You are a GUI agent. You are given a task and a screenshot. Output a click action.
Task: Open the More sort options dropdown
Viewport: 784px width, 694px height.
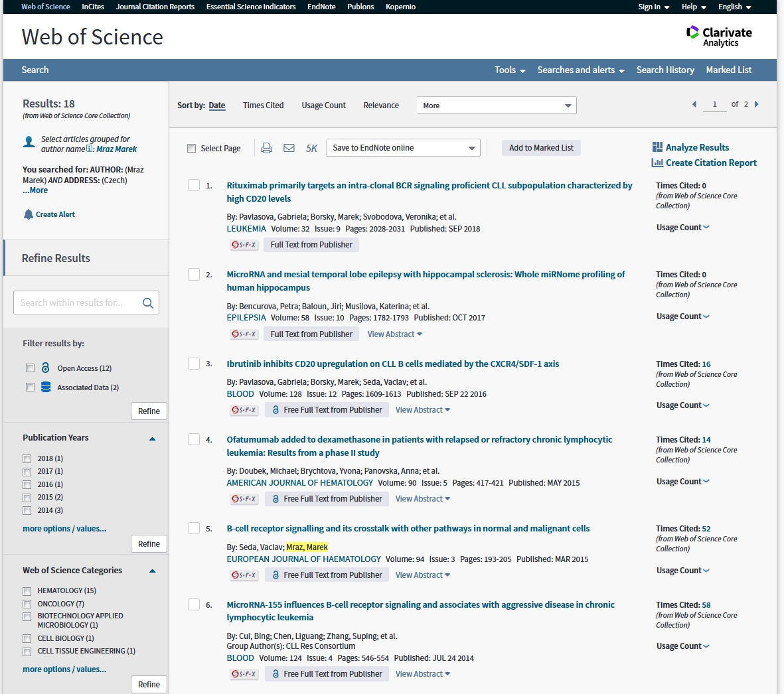[497, 105]
